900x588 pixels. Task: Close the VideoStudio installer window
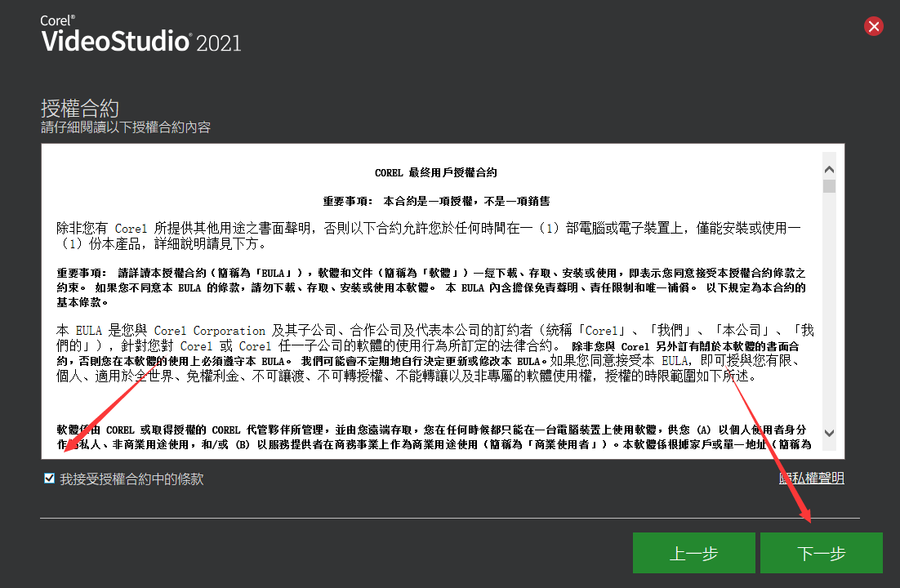tap(874, 26)
